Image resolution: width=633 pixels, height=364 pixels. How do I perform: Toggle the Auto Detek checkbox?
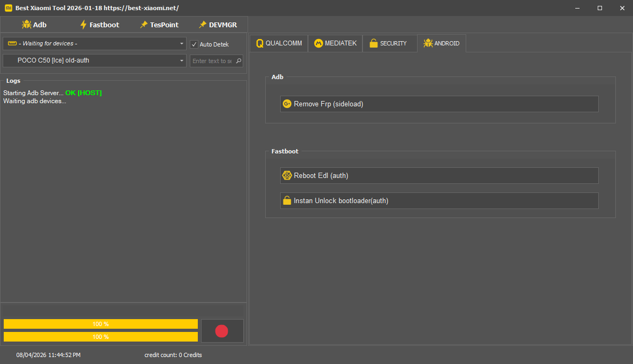(194, 44)
